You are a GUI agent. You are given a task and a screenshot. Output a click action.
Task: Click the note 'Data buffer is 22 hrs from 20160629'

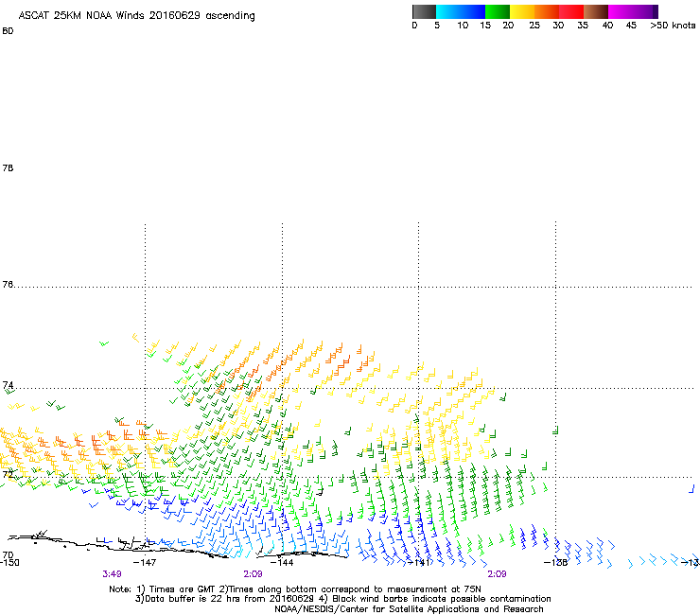228,599
